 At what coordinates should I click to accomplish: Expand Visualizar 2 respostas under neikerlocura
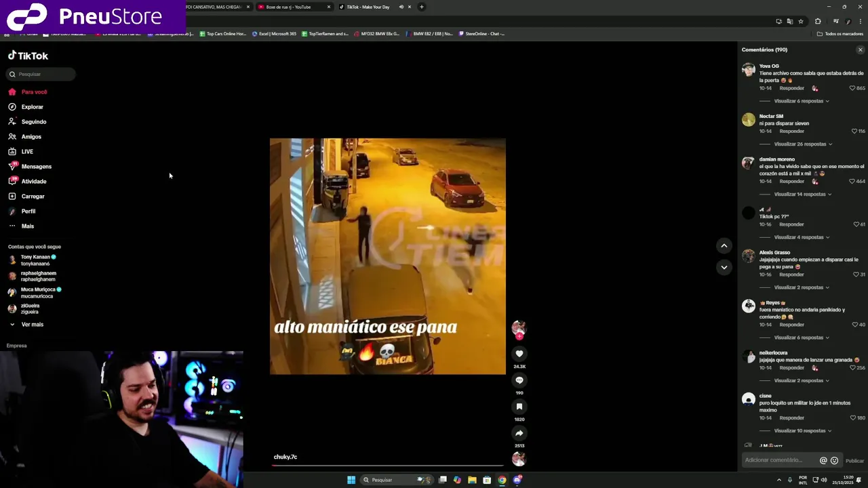coord(802,381)
